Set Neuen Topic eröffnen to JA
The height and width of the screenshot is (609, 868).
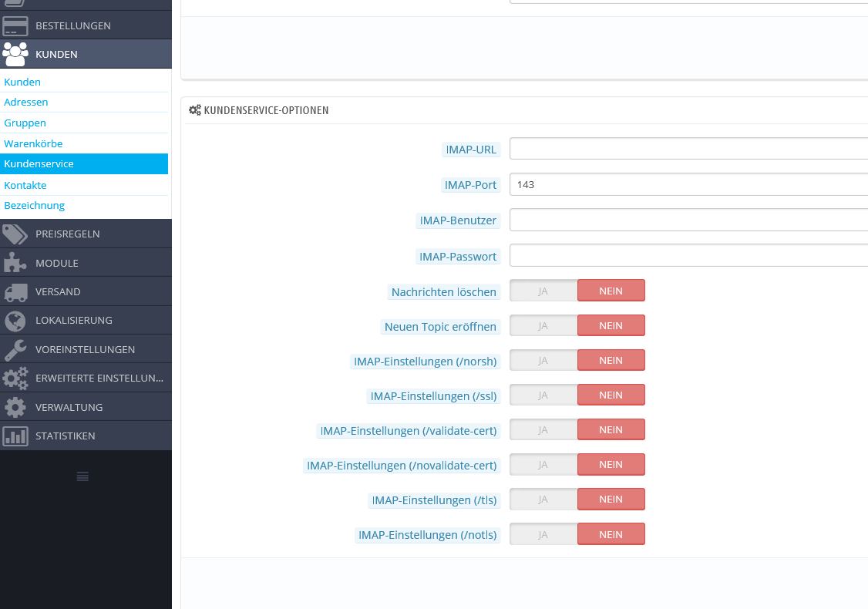coord(543,325)
